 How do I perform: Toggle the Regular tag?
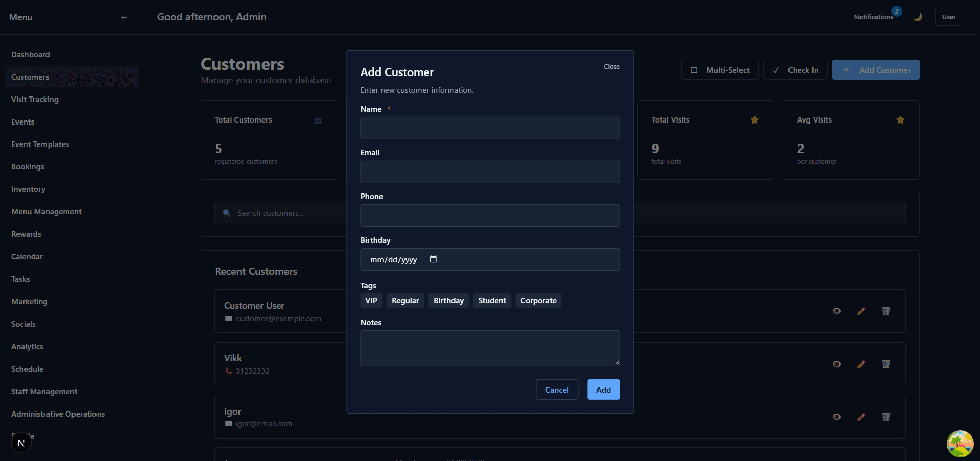coord(405,301)
